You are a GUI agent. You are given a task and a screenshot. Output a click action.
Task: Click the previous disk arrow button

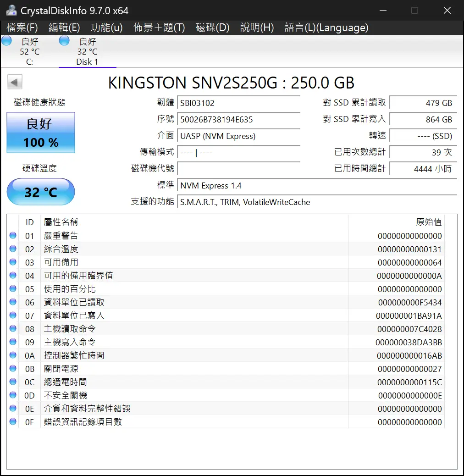click(x=15, y=82)
